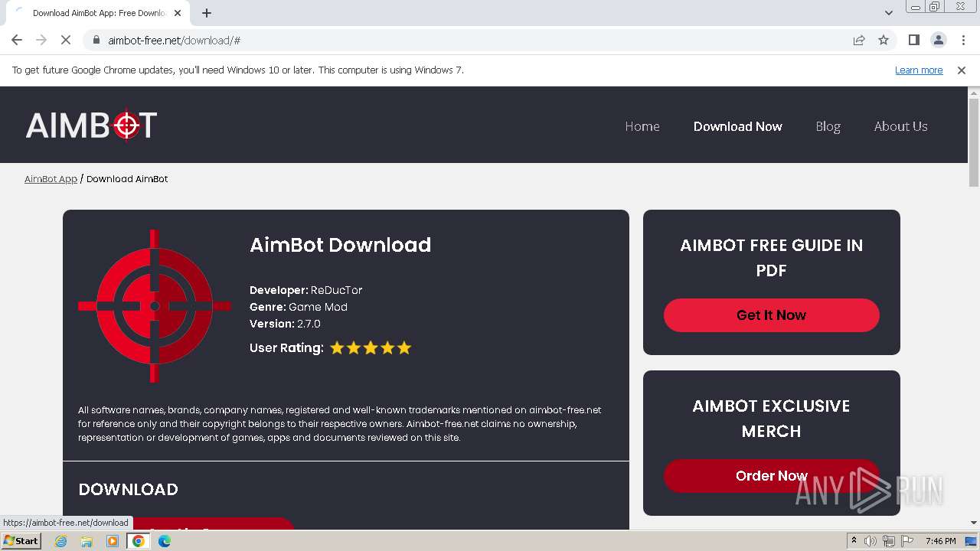Screen dimensions: 980x551
Task: Select the Download AimBot App browser tab
Action: [x=98, y=13]
